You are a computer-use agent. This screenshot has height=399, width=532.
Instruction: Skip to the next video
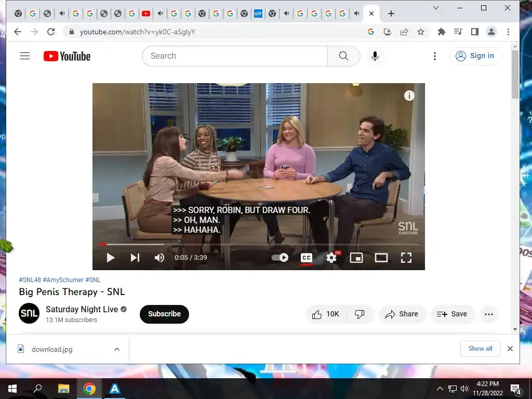135,258
